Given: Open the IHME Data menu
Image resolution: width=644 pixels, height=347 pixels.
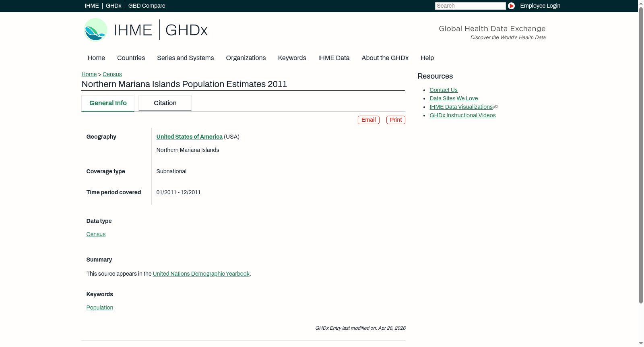Looking at the screenshot, I should (334, 58).
